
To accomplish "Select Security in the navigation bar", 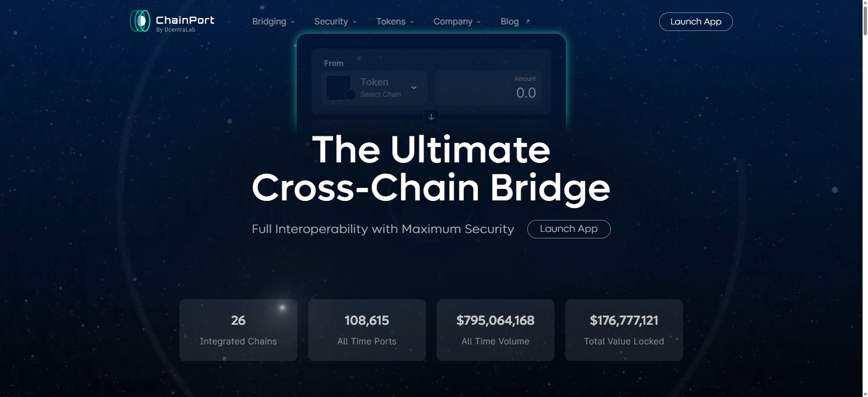I will [x=331, y=21].
